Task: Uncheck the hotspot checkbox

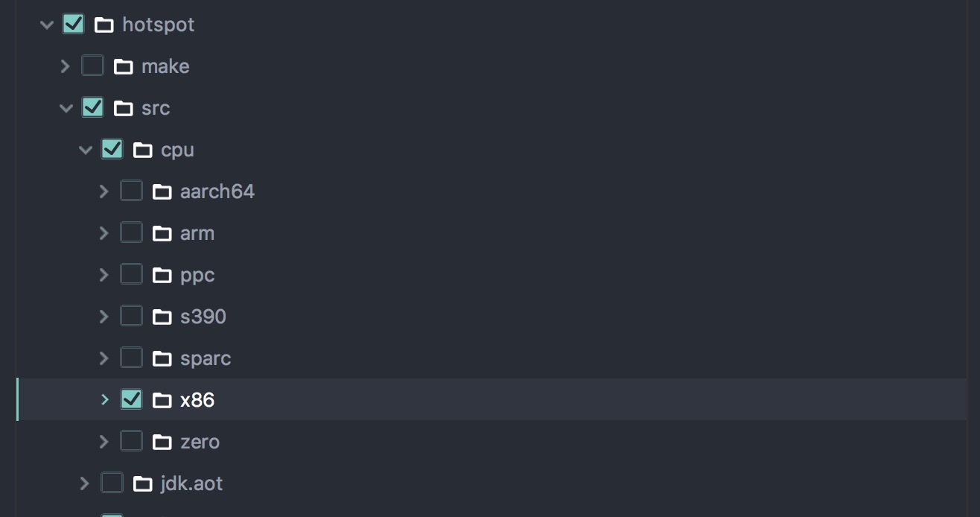Action: [73, 24]
